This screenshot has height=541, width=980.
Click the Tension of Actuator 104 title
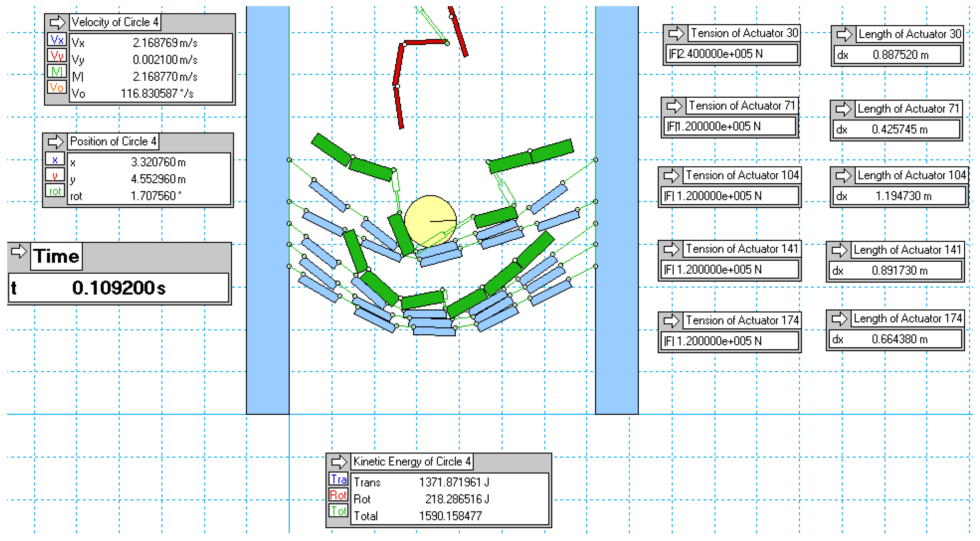click(742, 175)
